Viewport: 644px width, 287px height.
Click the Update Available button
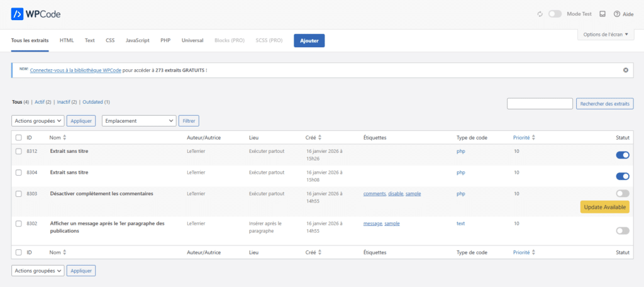[604, 207]
